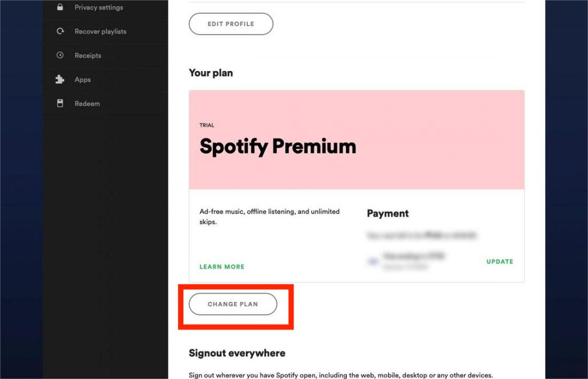This screenshot has height=379, width=588.
Task: Click the card icon beside Redeem
Action: [x=60, y=104]
